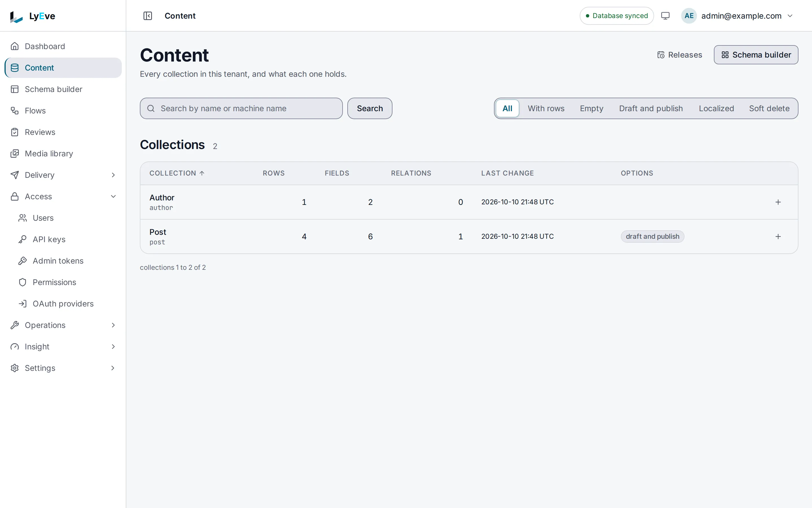The height and width of the screenshot is (508, 812).
Task: Open the Author collection
Action: [162, 198]
